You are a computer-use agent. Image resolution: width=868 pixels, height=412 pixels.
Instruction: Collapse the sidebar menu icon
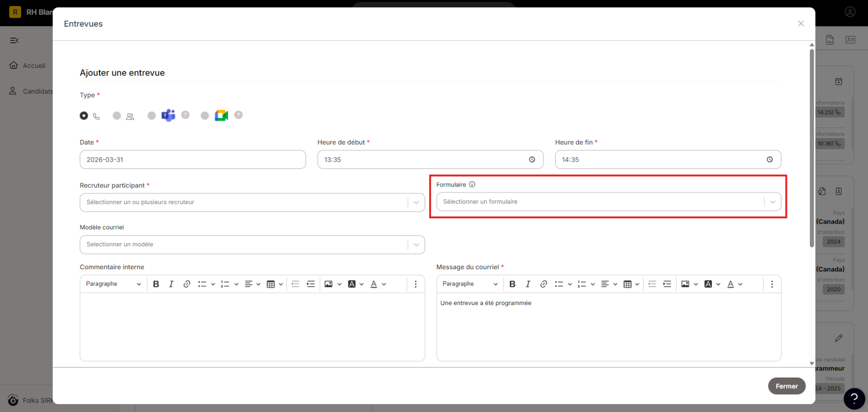tap(14, 40)
